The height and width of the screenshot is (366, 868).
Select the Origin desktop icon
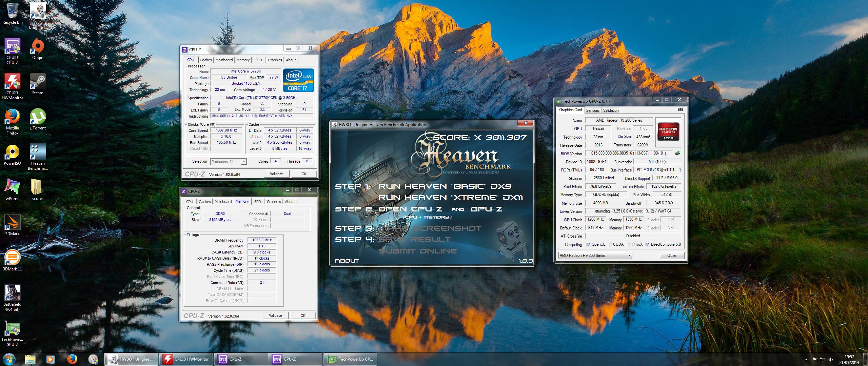point(38,49)
